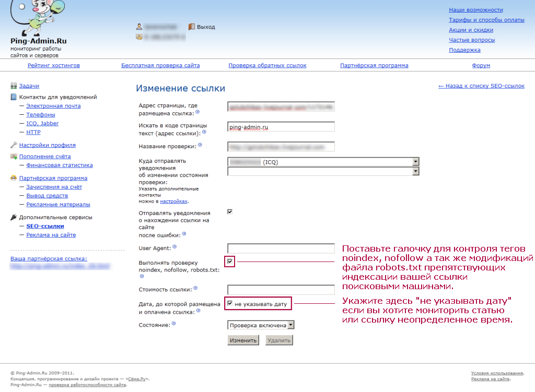Open the ICQ, Jabber contacts link
Viewport: 535px width, 392px height.
click(x=42, y=123)
